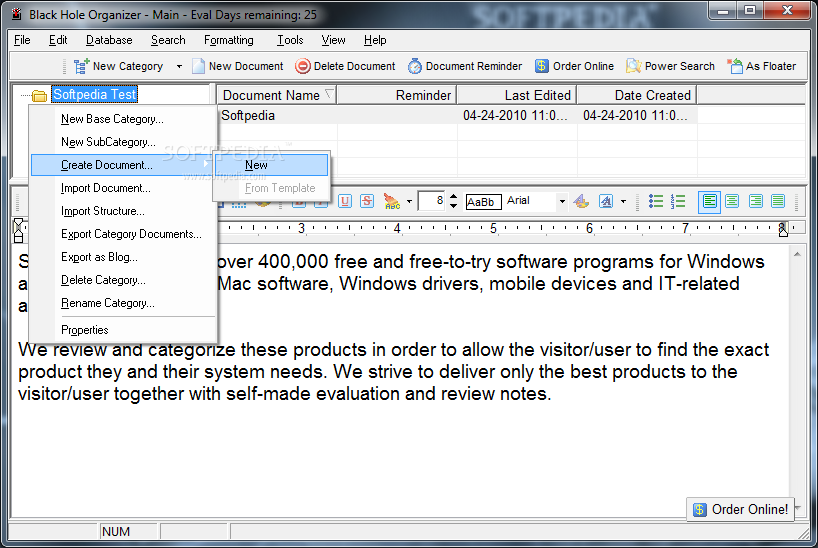The height and width of the screenshot is (548, 818).
Task: Click the Order Online toolbar icon
Action: (542, 66)
